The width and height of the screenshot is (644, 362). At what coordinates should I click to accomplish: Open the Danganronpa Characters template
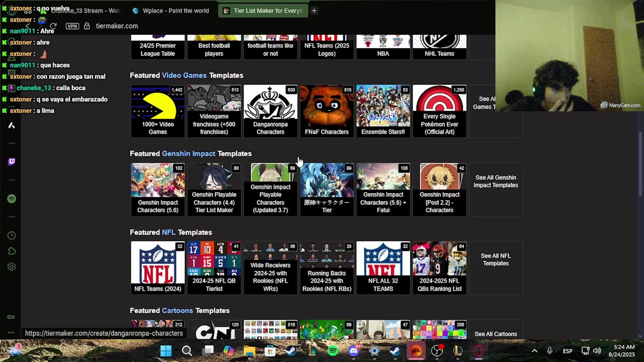coord(270,111)
